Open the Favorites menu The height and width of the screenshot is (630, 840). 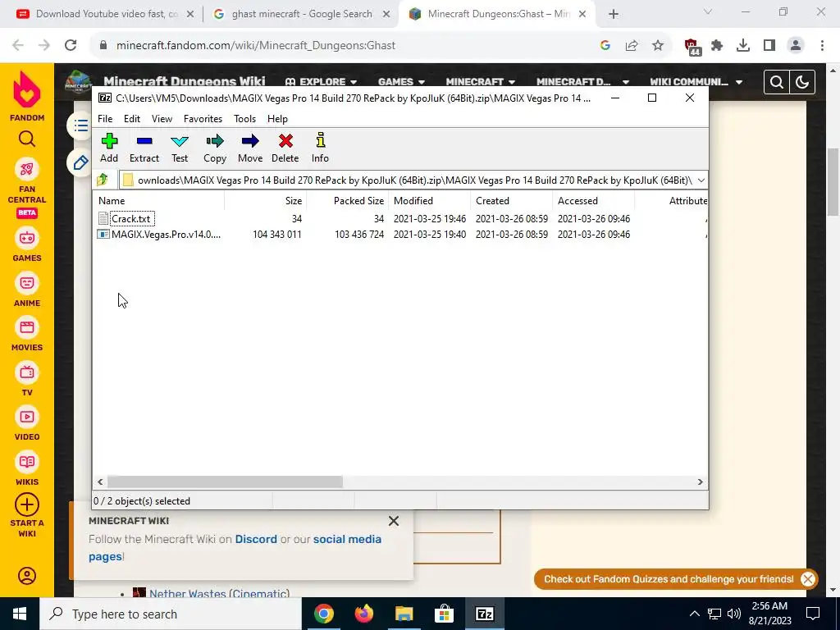(203, 119)
